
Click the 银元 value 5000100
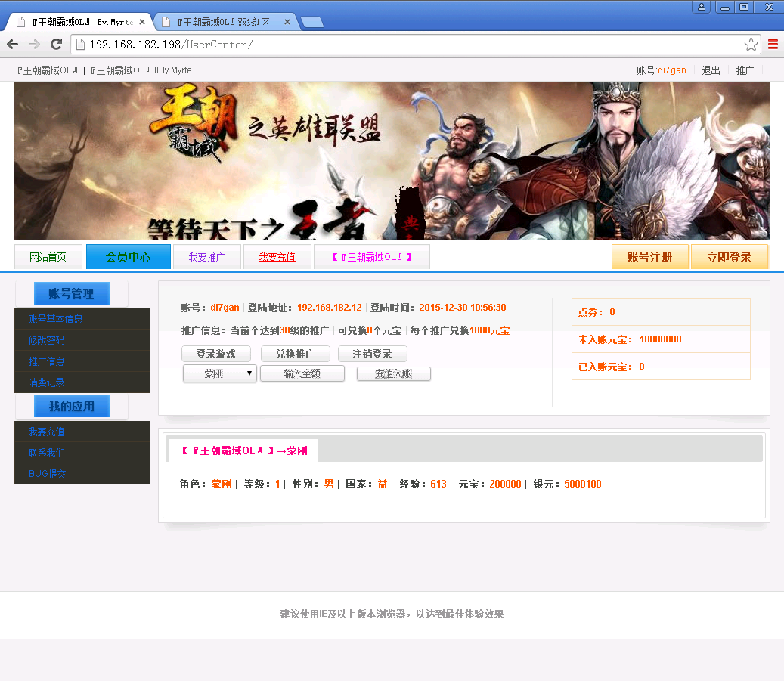coord(583,484)
